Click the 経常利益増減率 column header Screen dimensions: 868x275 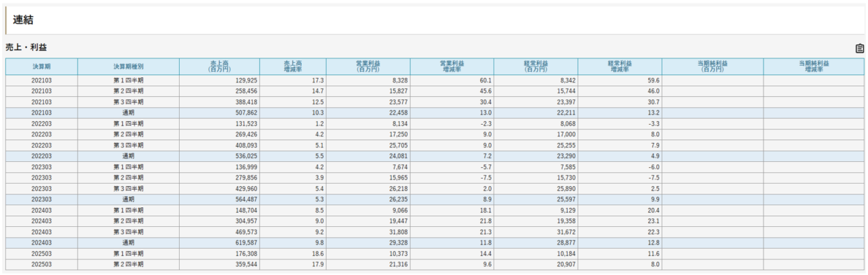coord(619,66)
